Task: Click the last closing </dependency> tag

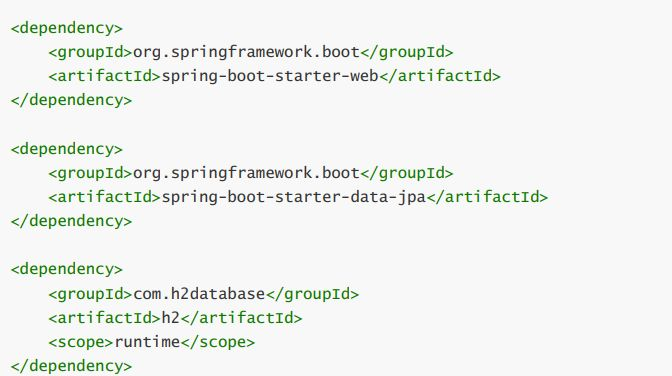Action: click(x=72, y=366)
